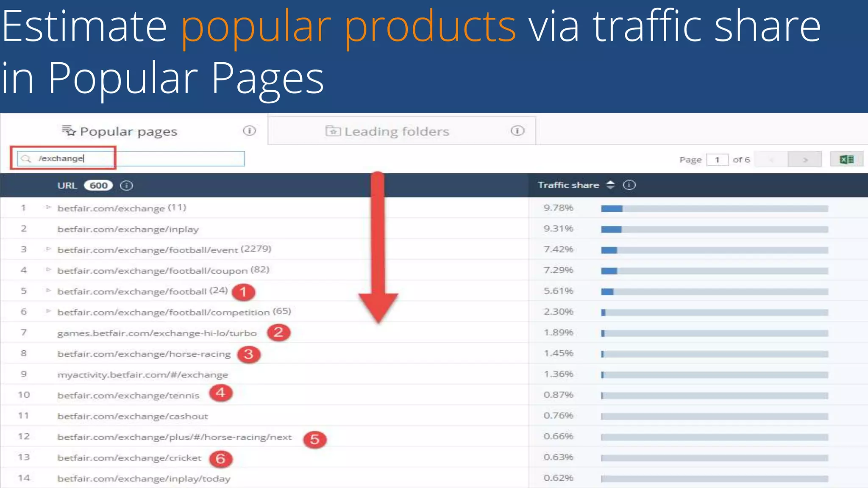Expand the exchange/football/coupon (82) row

pyautogui.click(x=48, y=270)
